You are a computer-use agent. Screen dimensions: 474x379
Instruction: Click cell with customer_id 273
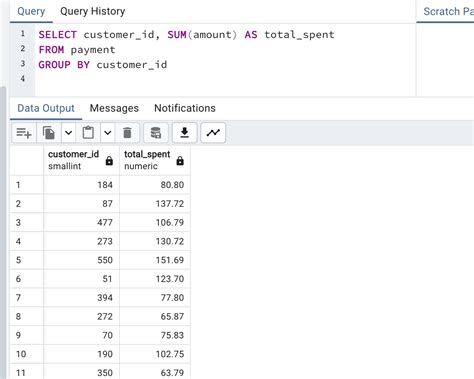click(81, 241)
